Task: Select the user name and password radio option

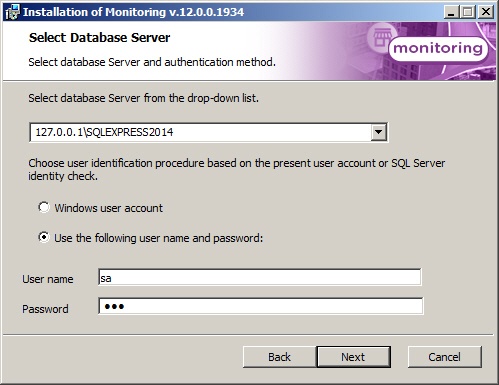Action: [x=44, y=237]
